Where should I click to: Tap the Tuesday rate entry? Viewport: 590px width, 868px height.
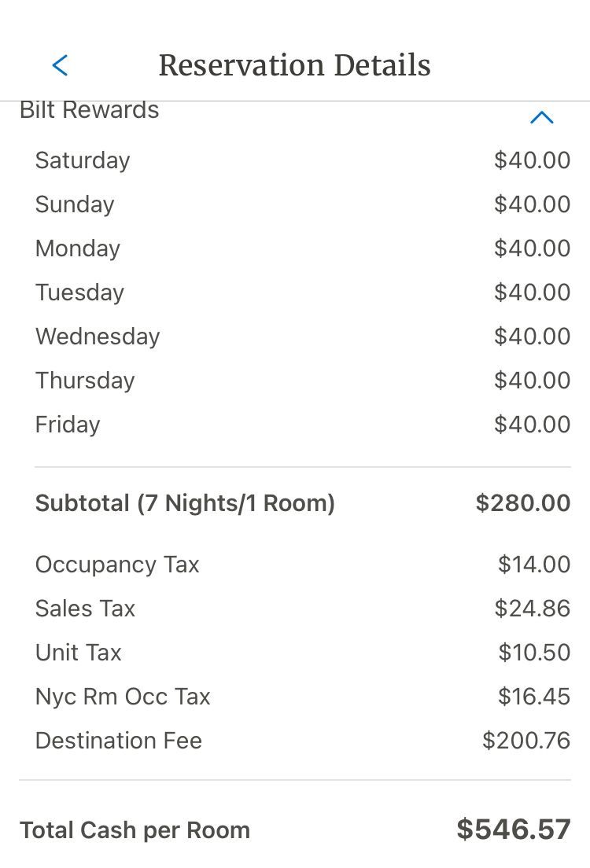(x=303, y=292)
